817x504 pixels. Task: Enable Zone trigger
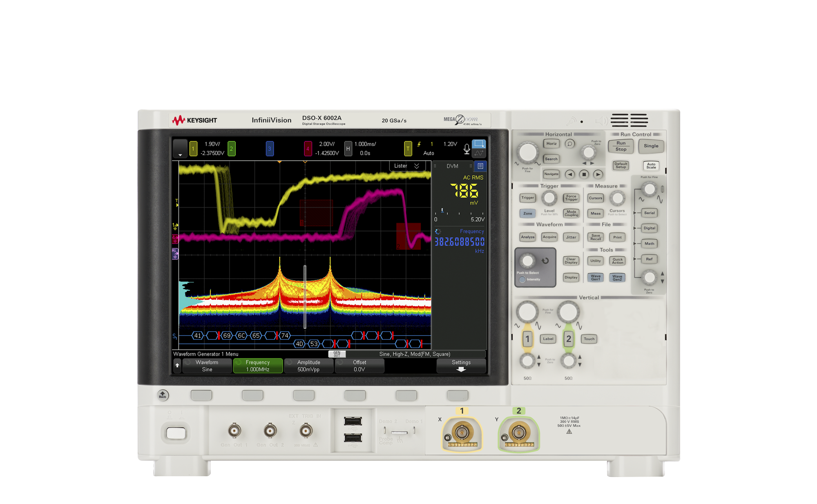[x=527, y=213]
